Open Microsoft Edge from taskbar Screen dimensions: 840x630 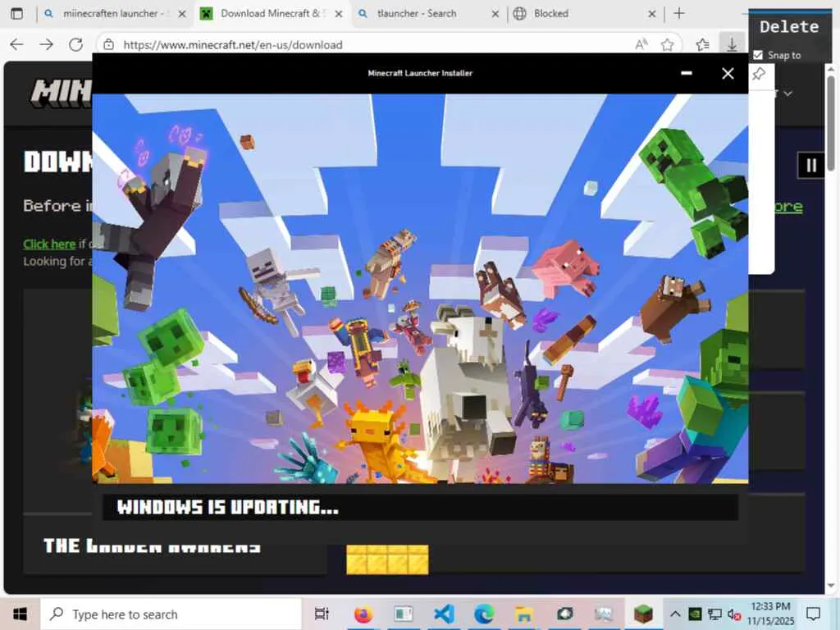pos(484,614)
